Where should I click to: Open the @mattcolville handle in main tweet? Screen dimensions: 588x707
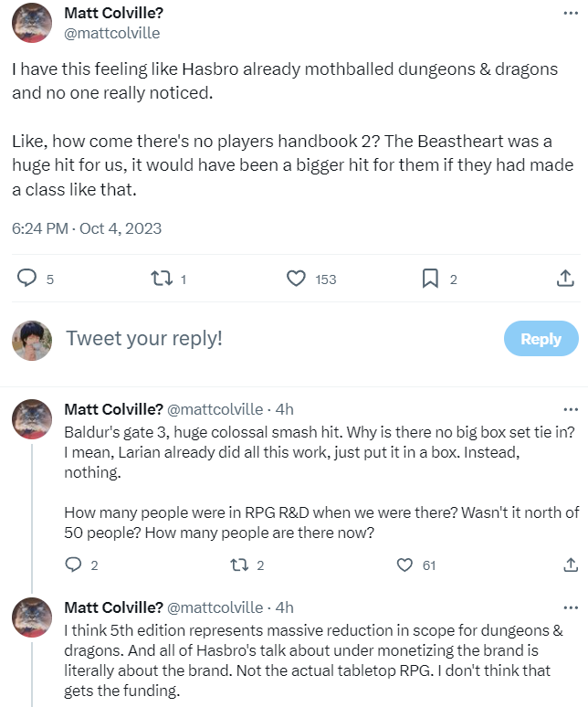click(112, 33)
